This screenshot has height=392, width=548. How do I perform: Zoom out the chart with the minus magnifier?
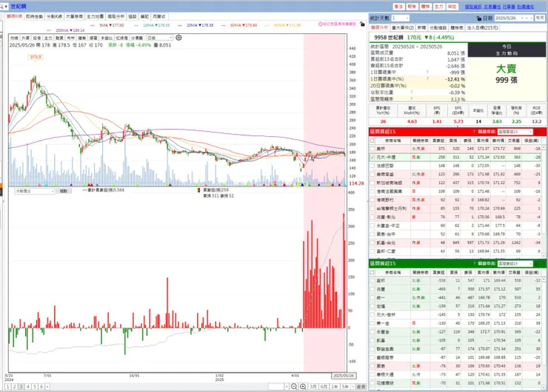point(294,386)
